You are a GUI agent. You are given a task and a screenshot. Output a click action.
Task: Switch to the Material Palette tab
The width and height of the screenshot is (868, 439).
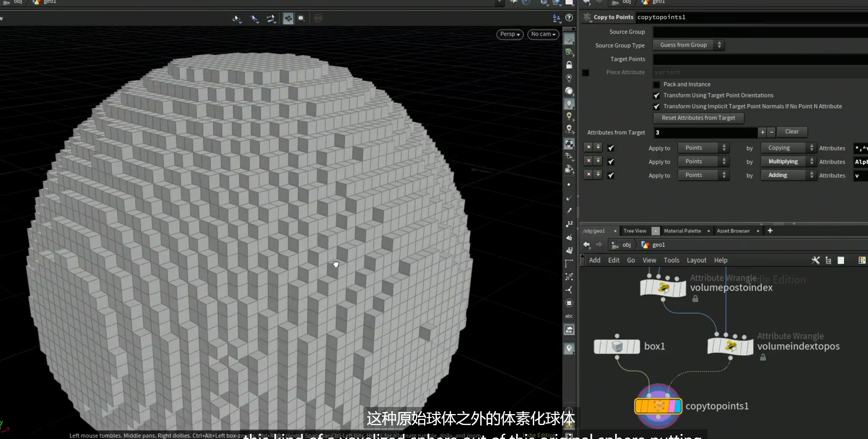[x=682, y=231]
